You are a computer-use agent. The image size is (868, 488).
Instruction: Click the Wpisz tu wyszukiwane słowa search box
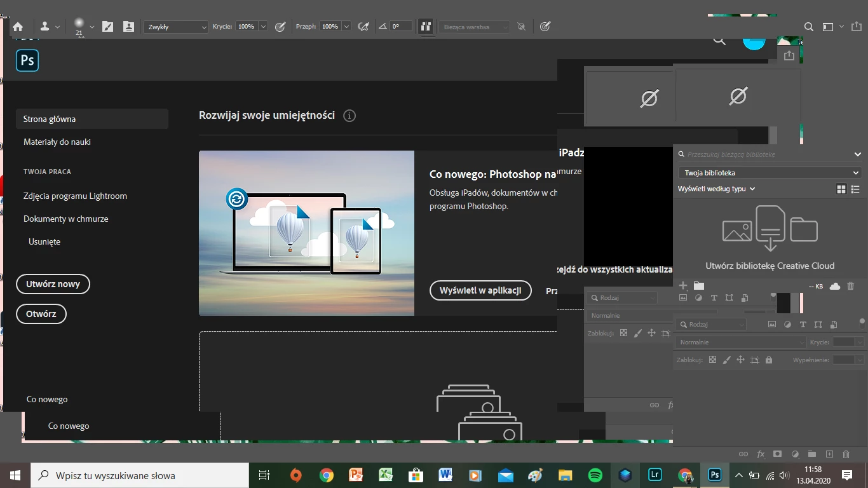click(140, 475)
